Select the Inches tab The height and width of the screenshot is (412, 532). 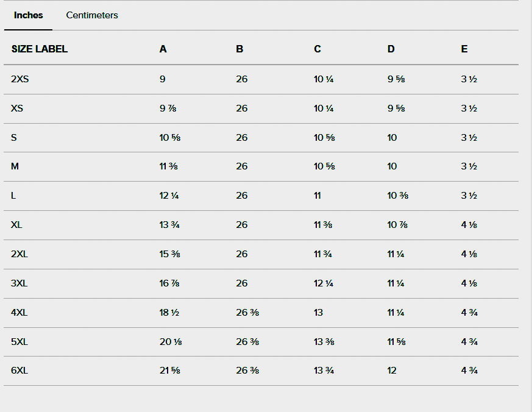[29, 15]
